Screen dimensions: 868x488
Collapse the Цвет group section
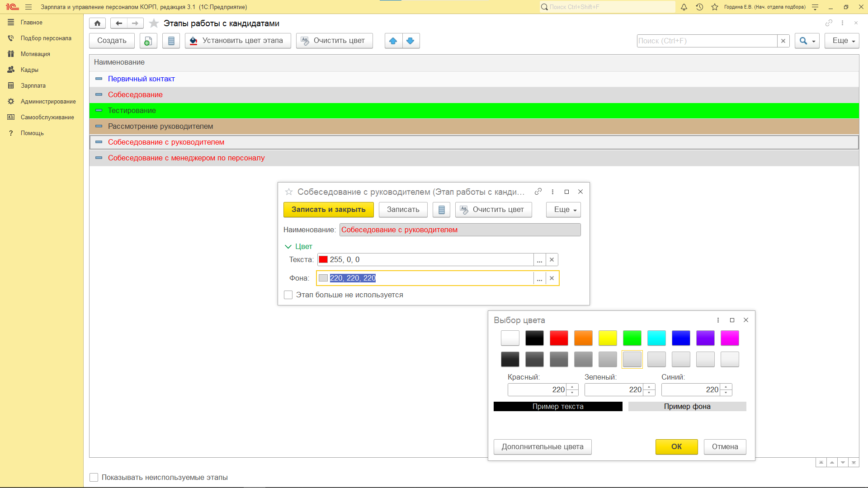[x=288, y=247]
